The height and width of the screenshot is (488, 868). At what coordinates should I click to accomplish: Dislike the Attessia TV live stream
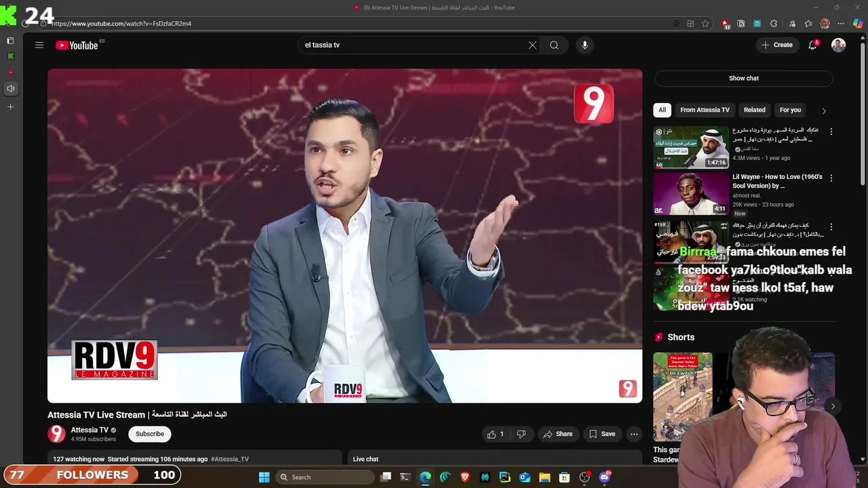coord(521,434)
